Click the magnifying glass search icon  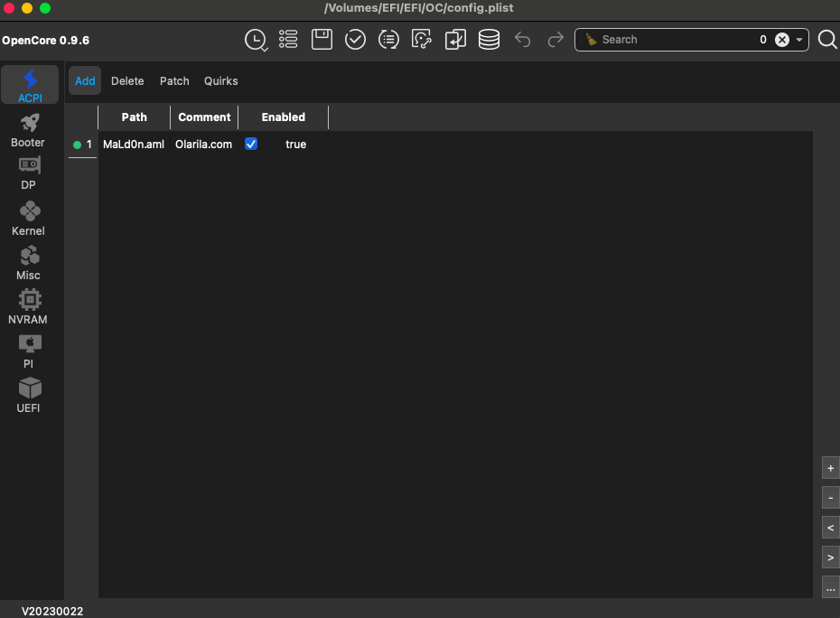(x=827, y=39)
